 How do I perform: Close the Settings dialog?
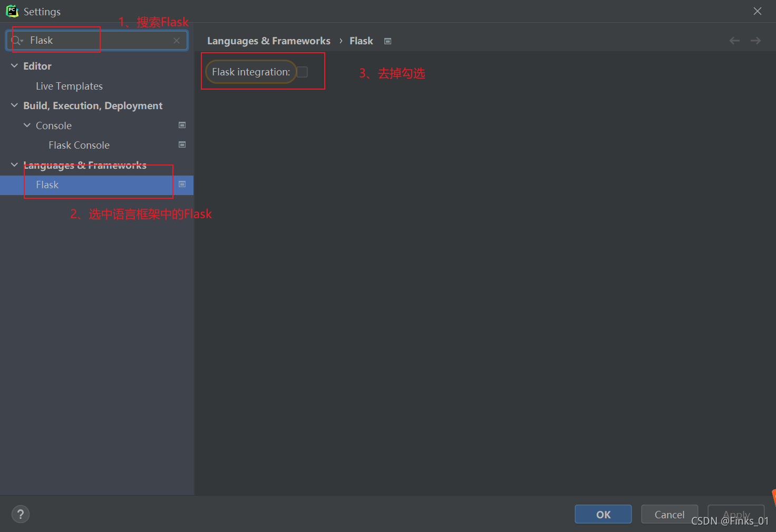pyautogui.click(x=758, y=11)
